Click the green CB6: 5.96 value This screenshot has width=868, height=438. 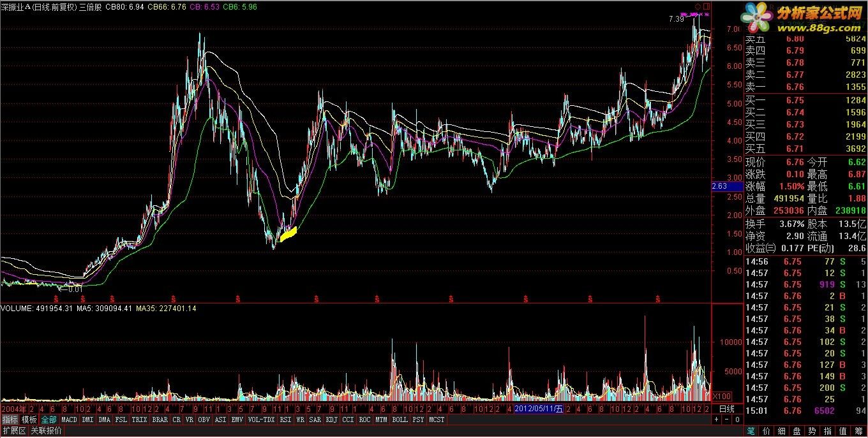[x=241, y=6]
